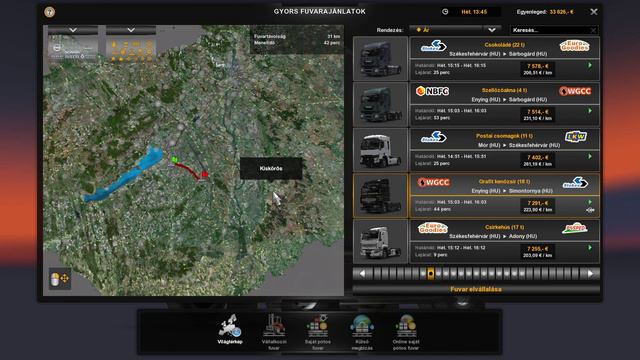The image size is (640, 360).
Task: Click price 7 514,- € on Szellőzőakna
Action: pos(538,111)
